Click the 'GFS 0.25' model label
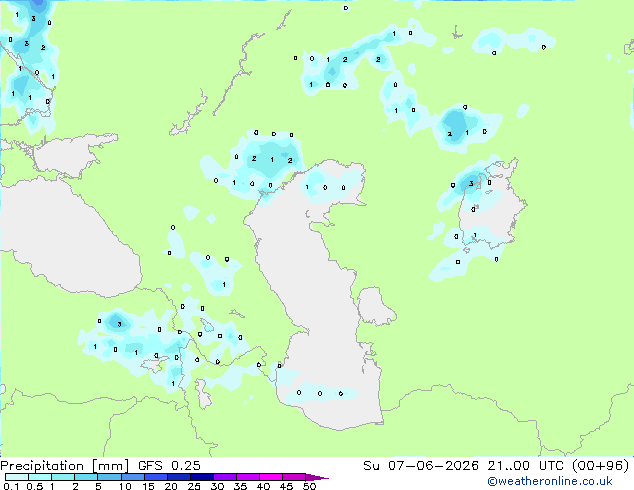This screenshot has width=634, height=490. [169, 466]
